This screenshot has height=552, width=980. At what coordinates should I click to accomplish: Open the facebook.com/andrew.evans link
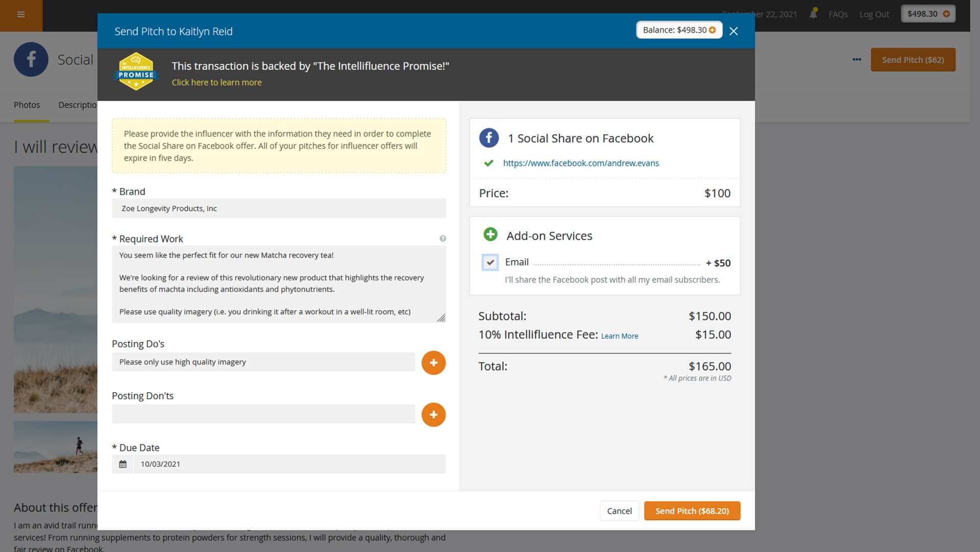click(581, 163)
